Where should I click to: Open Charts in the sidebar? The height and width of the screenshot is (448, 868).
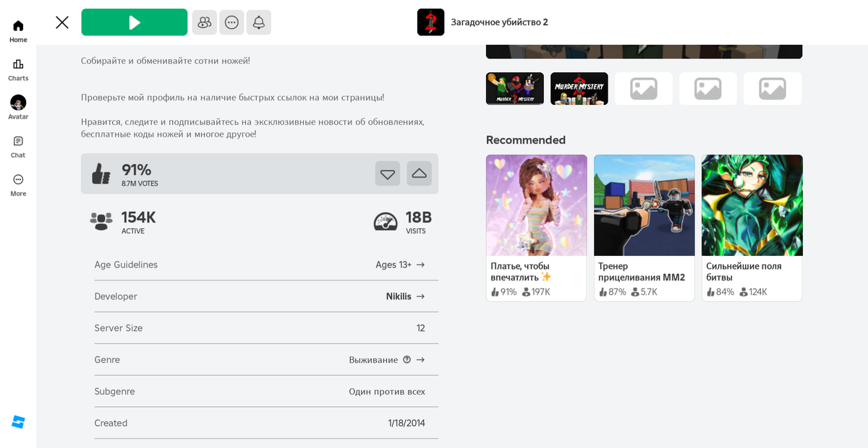18,69
